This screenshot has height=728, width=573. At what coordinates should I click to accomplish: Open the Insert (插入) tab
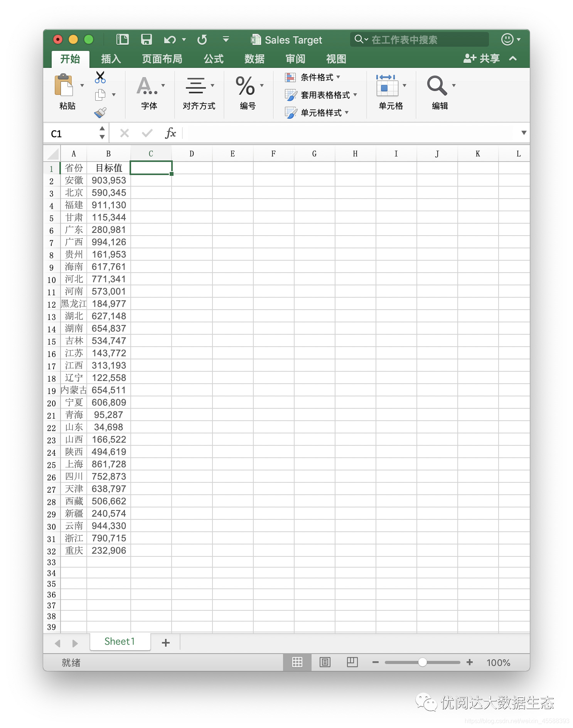tap(111, 59)
